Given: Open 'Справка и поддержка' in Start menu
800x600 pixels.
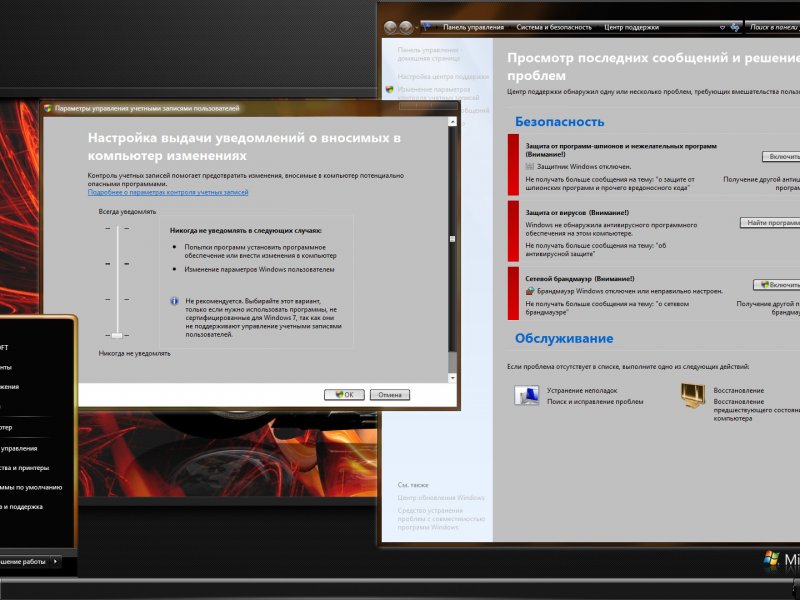Looking at the screenshot, I should tap(21, 507).
